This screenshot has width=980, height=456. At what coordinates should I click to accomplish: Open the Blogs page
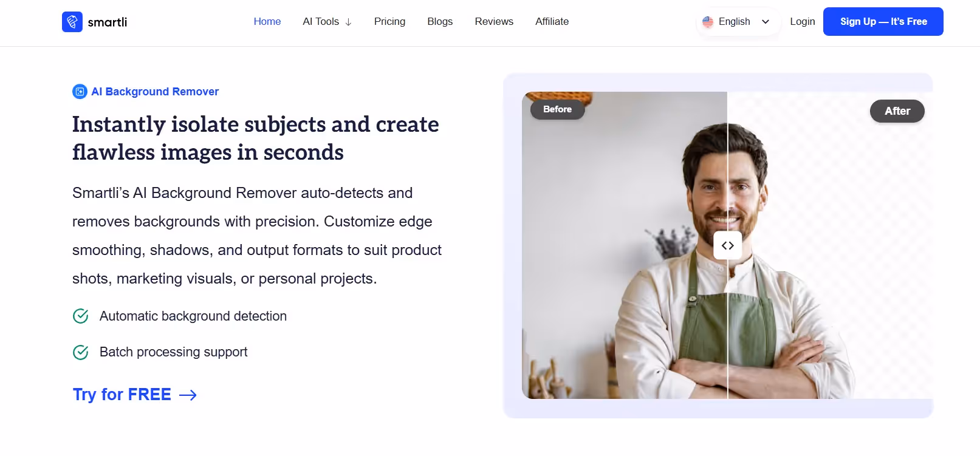(440, 22)
